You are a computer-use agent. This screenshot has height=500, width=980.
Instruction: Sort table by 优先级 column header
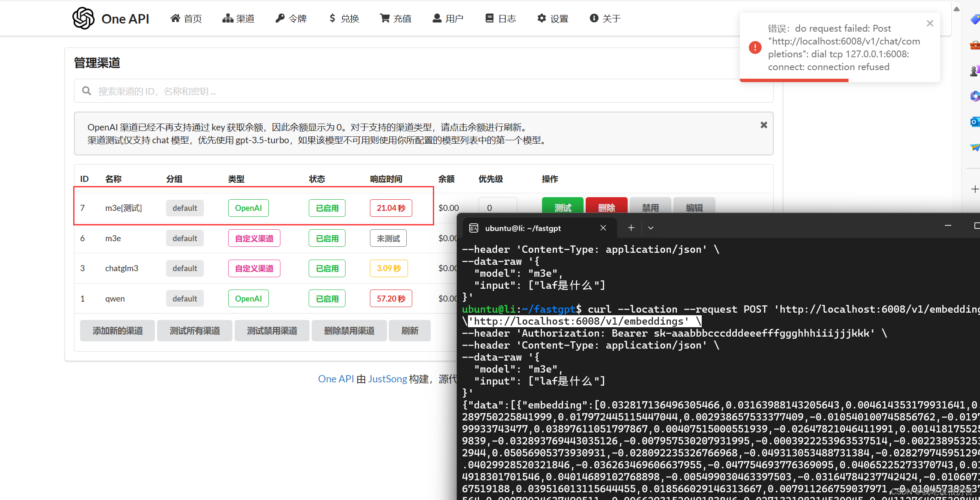pos(491,179)
